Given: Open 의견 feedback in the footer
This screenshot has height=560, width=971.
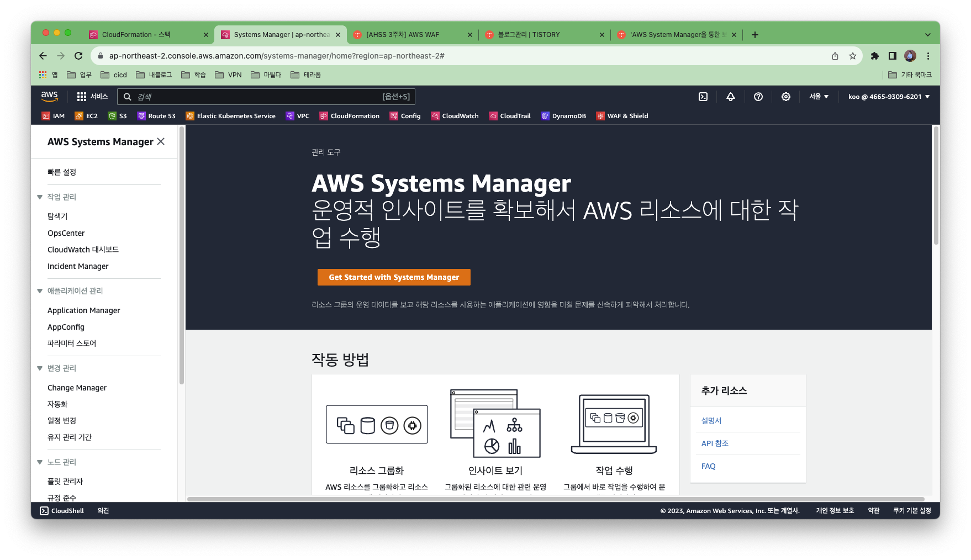Looking at the screenshot, I should pos(103,511).
